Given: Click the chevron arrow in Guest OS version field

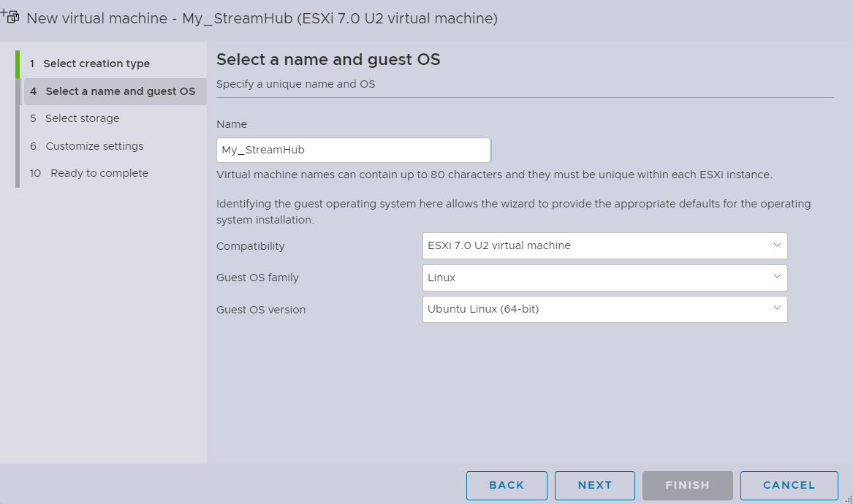Looking at the screenshot, I should (x=776, y=309).
